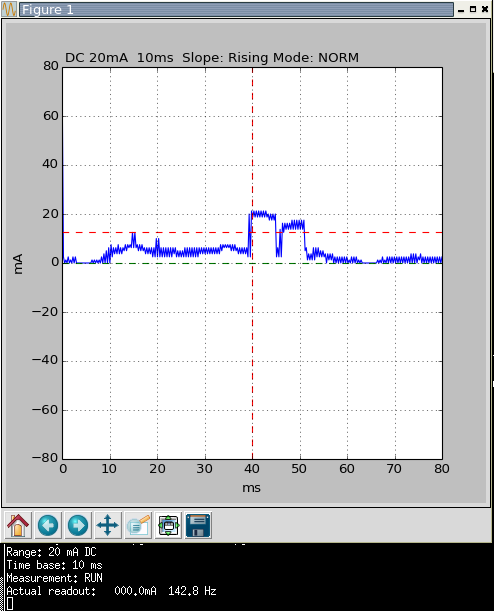
Task: Go forward to the next view arrow
Action: tap(78, 525)
